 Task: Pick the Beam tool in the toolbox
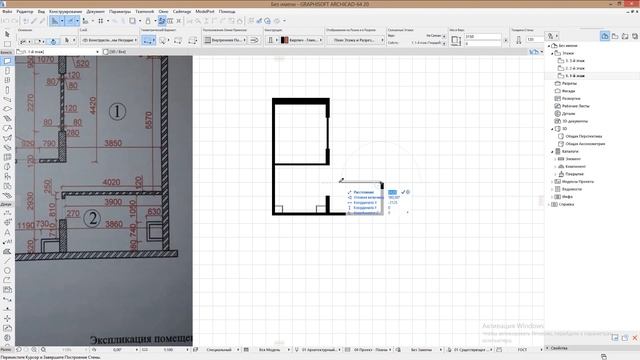[7, 100]
